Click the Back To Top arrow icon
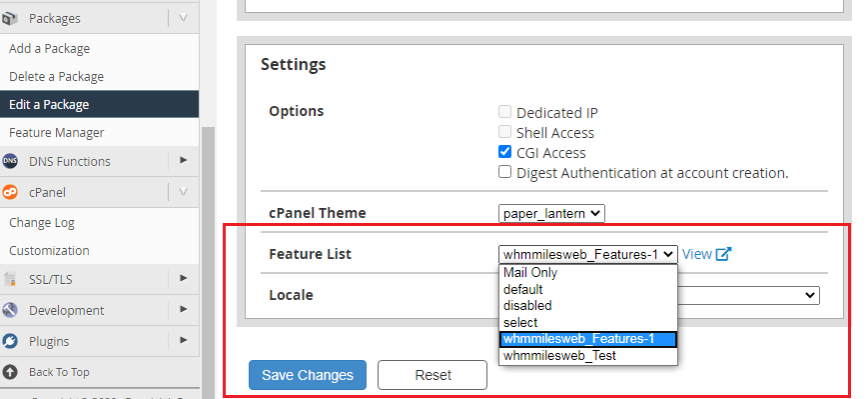 click(x=10, y=372)
